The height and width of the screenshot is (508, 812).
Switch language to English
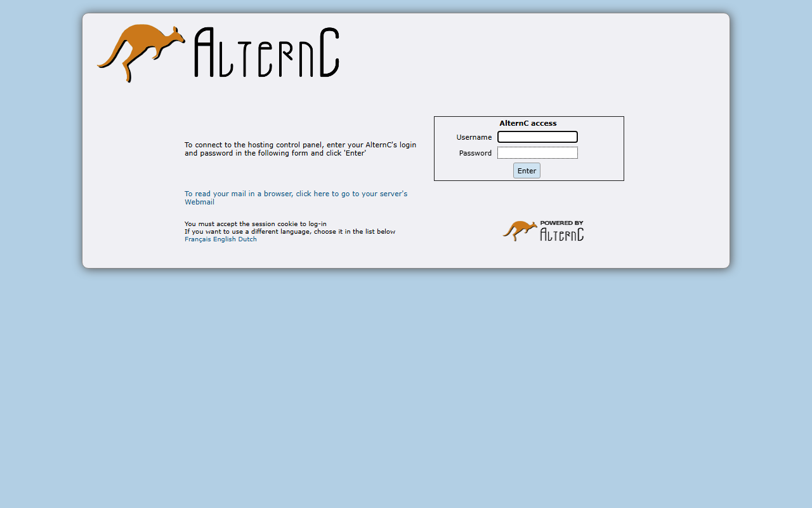tap(225, 239)
